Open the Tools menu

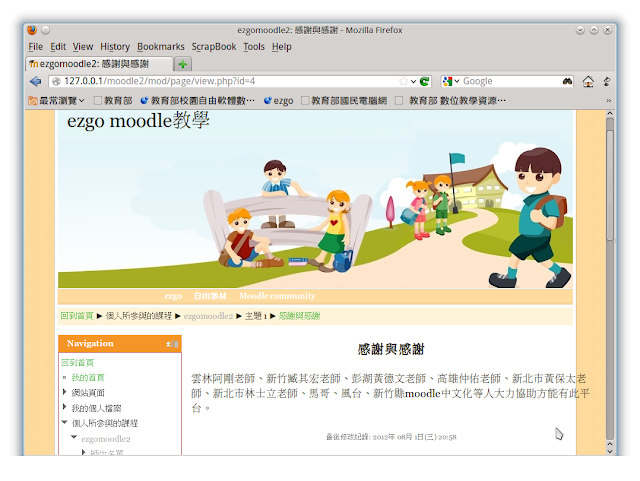click(x=254, y=47)
